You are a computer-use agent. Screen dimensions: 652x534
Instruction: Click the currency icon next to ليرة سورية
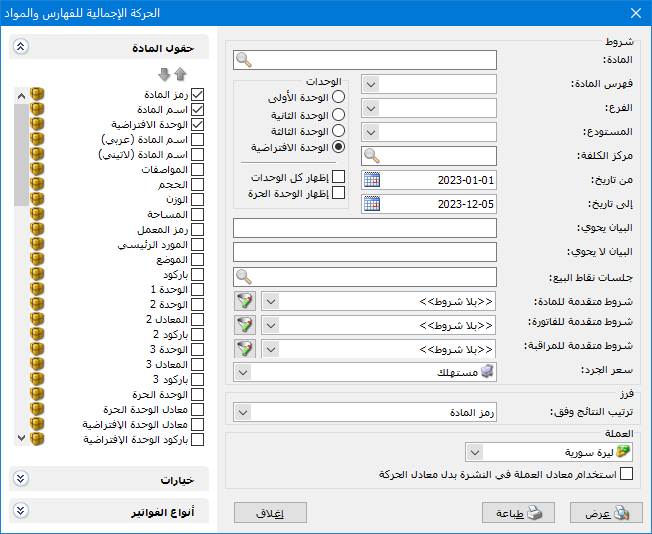[x=623, y=452]
